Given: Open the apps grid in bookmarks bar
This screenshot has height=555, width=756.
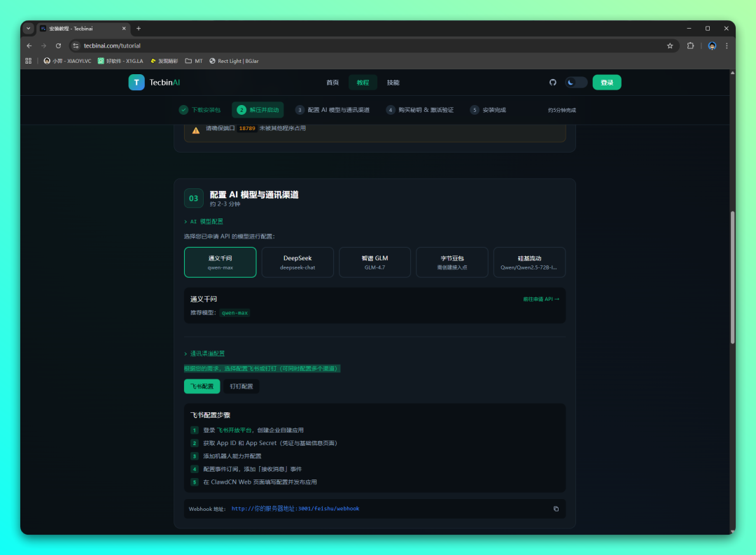Looking at the screenshot, I should pyautogui.click(x=29, y=61).
